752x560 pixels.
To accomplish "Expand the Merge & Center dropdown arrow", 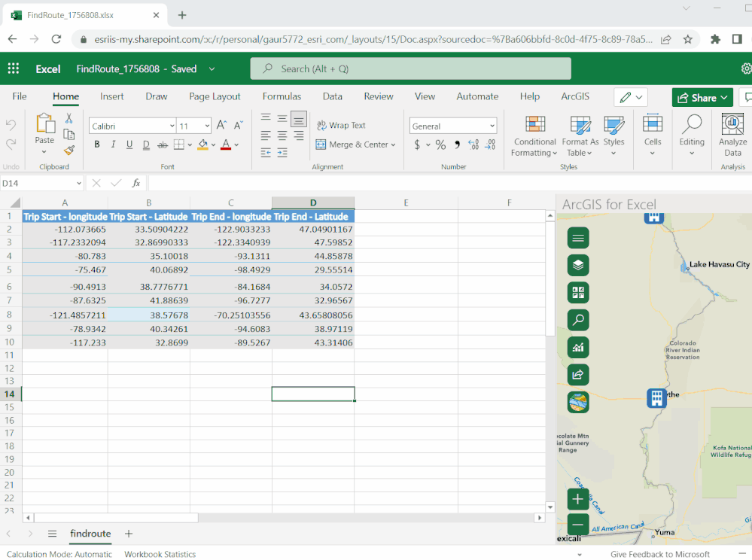I will [393, 145].
